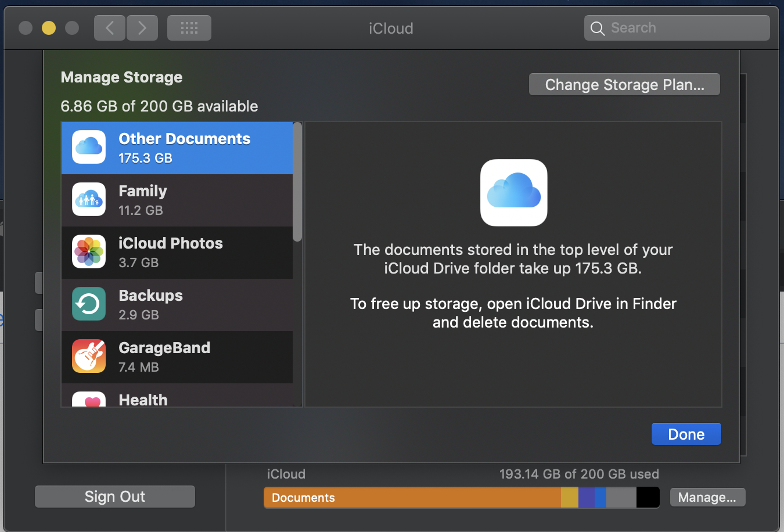Click the large iCloud Drive icon in the detail pane
This screenshot has width=784, height=532.
[514, 193]
